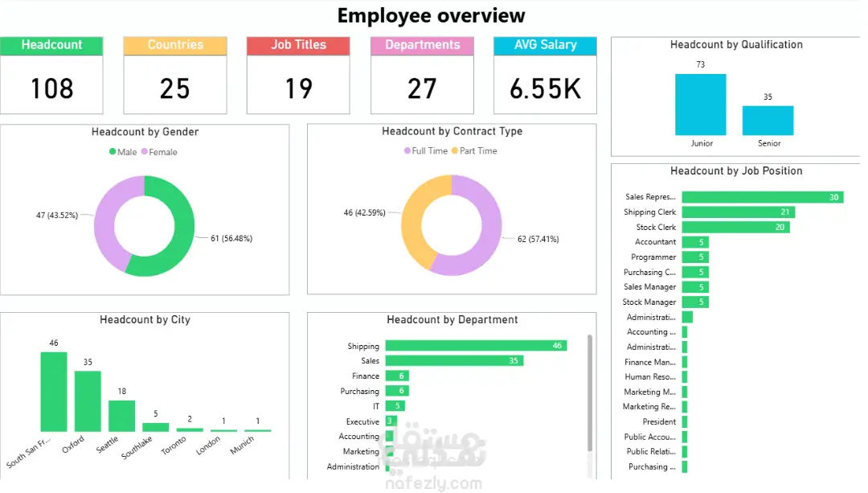Click the Oxford city bar
Viewport: 868px width, 493px height.
[88, 401]
